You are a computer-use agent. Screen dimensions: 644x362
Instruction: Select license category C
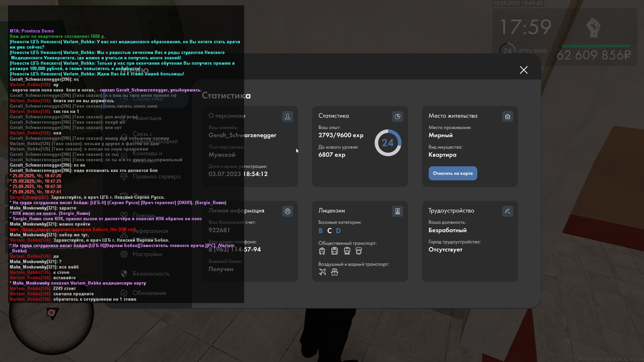[x=330, y=231]
